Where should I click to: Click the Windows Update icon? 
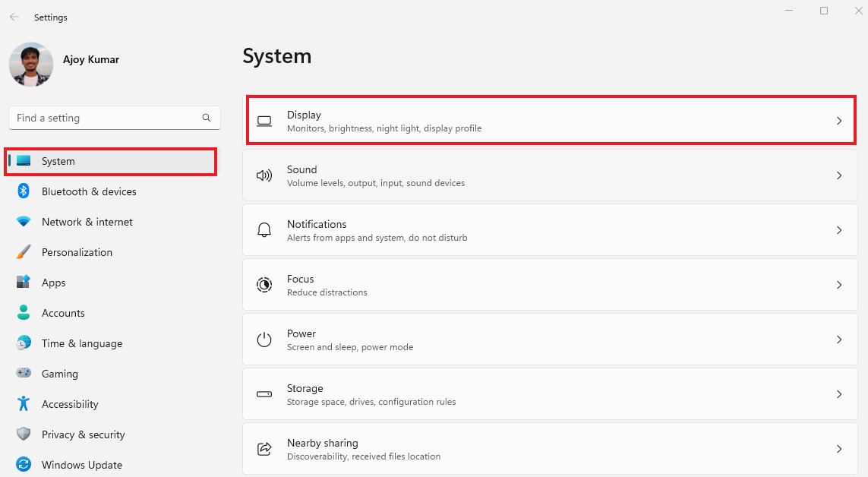point(24,465)
